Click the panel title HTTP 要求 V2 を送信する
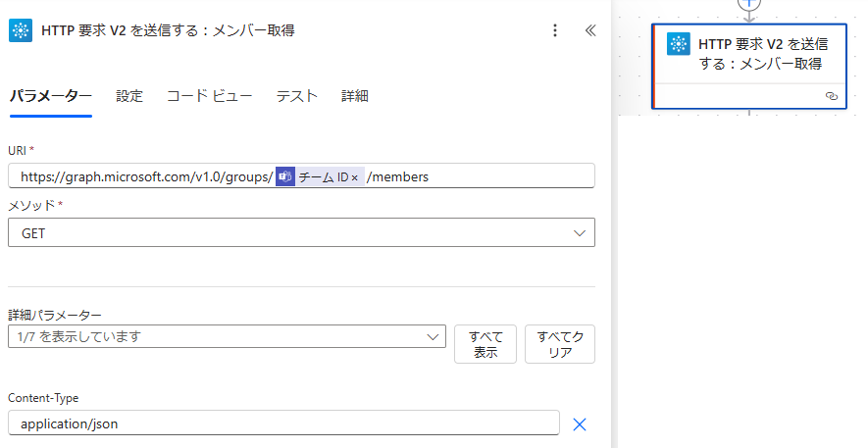The height and width of the screenshot is (448, 868). tap(168, 30)
